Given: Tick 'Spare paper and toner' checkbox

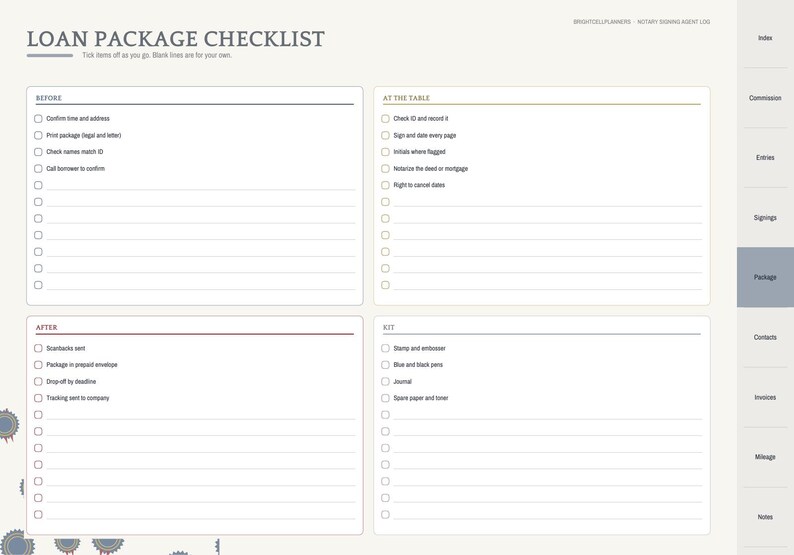Looking at the screenshot, I should (385, 399).
